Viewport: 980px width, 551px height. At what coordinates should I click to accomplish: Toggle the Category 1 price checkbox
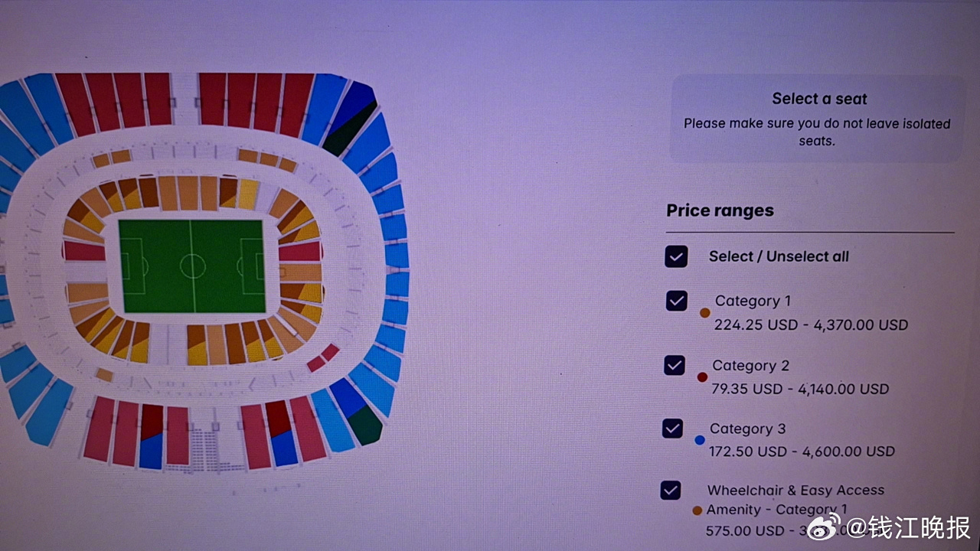(x=677, y=301)
